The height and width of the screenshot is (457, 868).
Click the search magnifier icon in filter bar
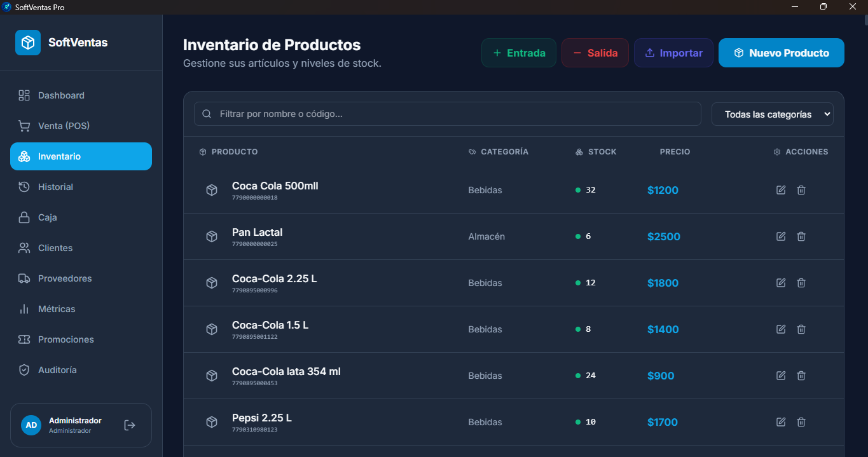coord(206,113)
